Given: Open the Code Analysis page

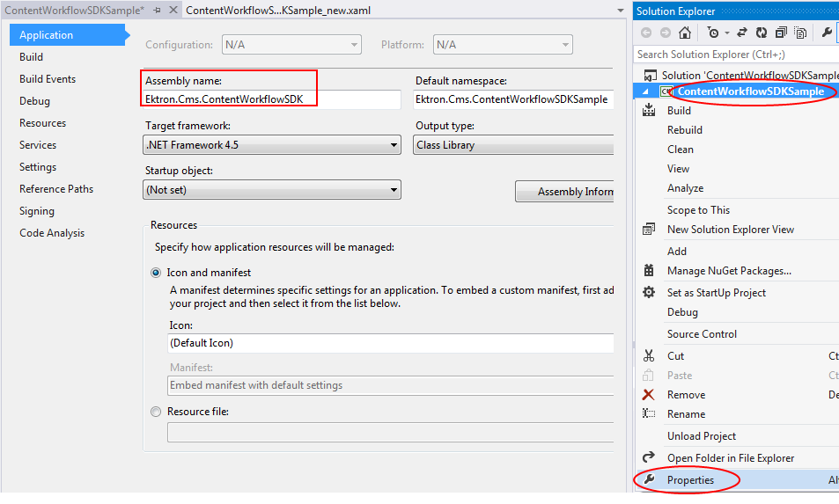Looking at the screenshot, I should coord(52,233).
